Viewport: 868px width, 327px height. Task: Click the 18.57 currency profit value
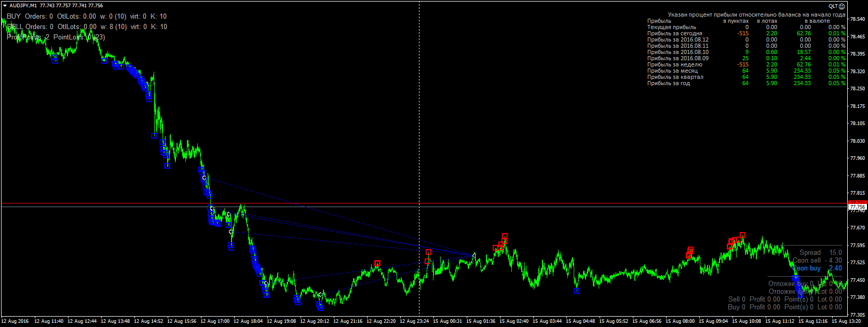[804, 52]
